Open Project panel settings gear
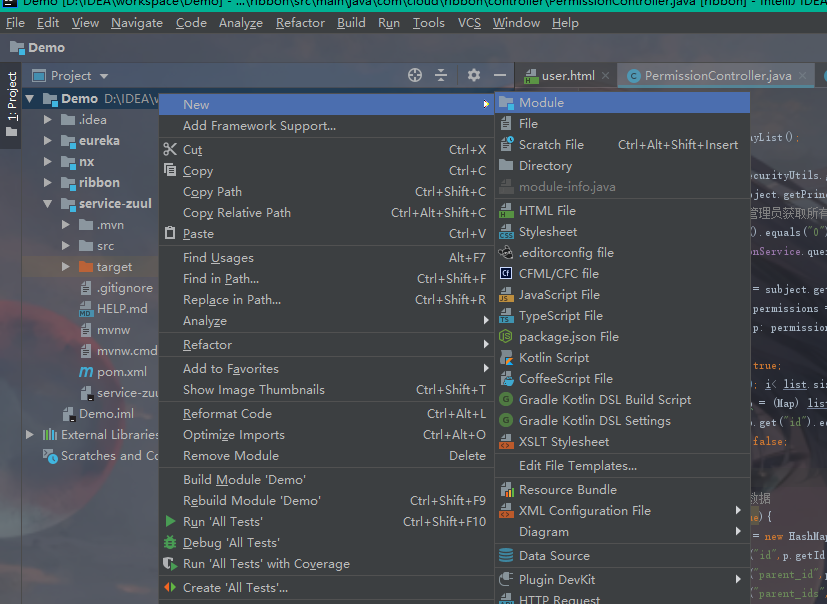The width and height of the screenshot is (827, 604). pyautogui.click(x=474, y=75)
